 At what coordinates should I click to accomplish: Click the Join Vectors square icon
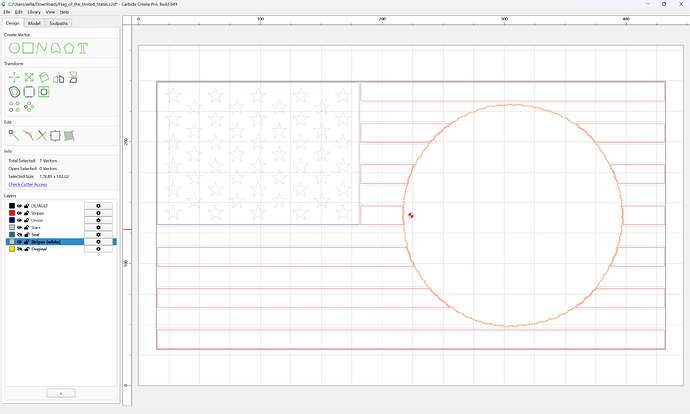point(55,136)
